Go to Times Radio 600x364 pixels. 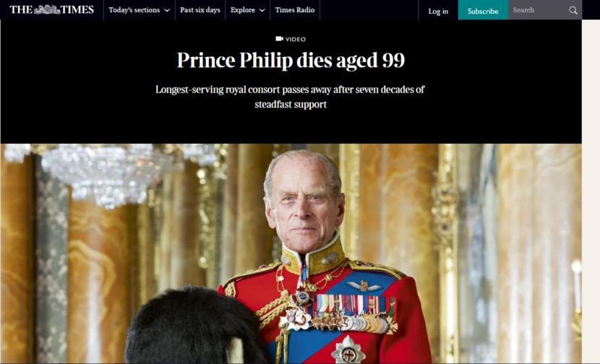coord(295,10)
